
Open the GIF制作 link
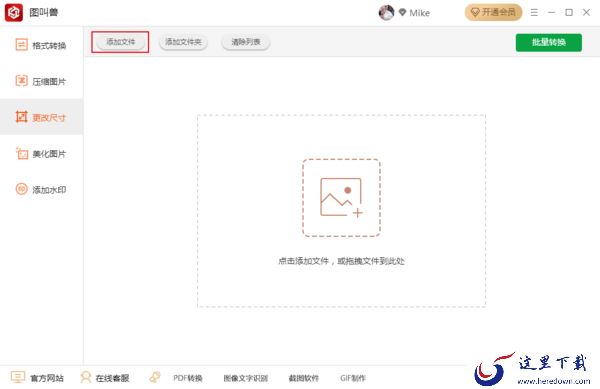pos(353,378)
